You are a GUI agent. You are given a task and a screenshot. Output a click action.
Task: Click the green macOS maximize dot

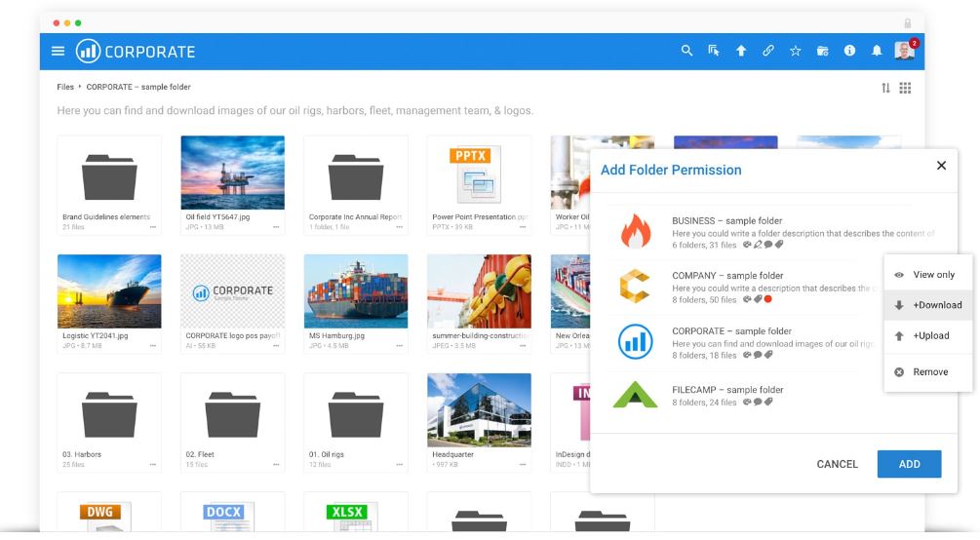(78, 23)
